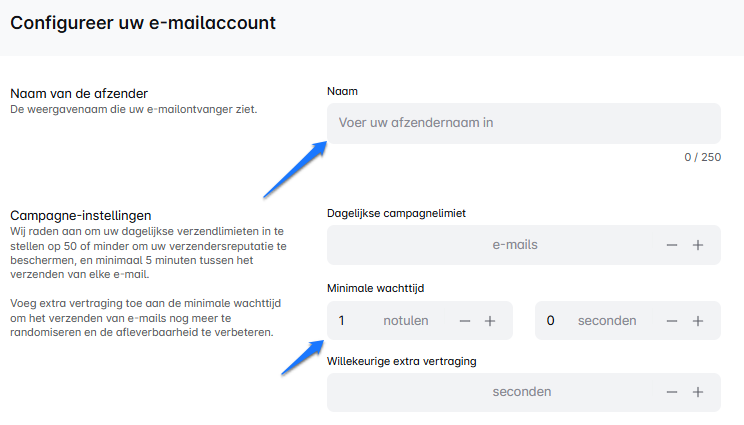
Task: Increase the daily campaign limit with plus
Action: click(x=698, y=245)
